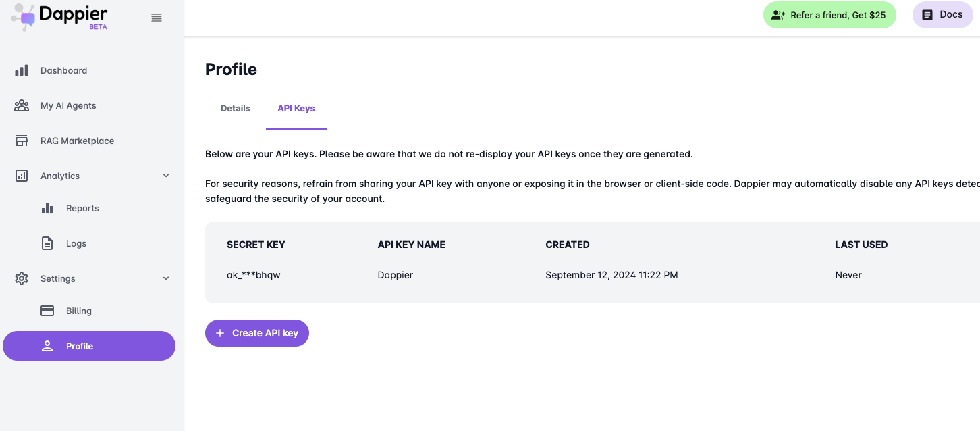The height and width of the screenshot is (431, 980).
Task: Click the My AI Agents people icon
Action: point(22,105)
